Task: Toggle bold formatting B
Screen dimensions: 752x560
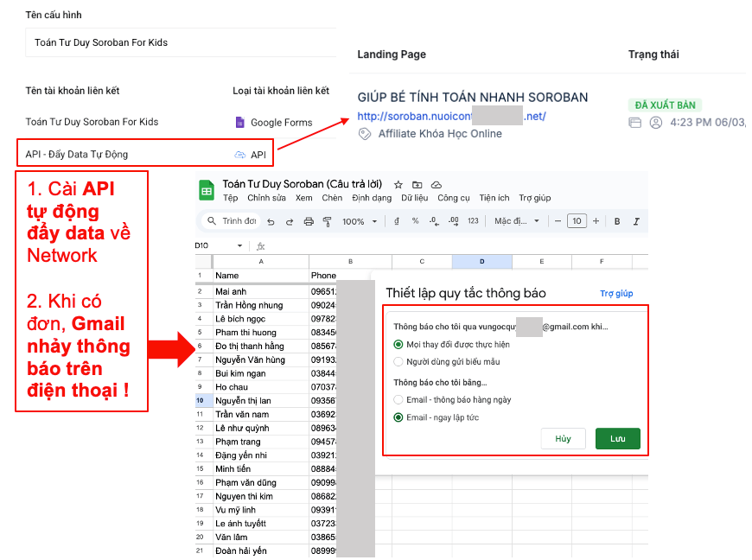Action: click(617, 221)
